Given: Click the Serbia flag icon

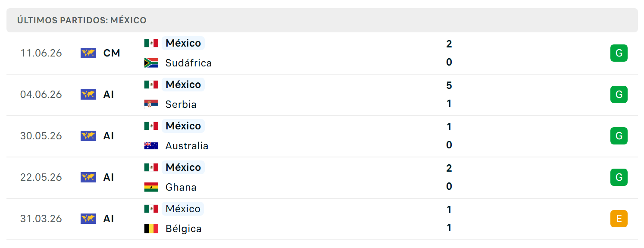Looking at the screenshot, I should click(151, 104).
